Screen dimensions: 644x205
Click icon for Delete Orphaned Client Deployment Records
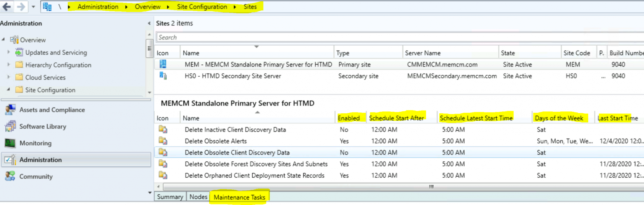tap(163, 175)
